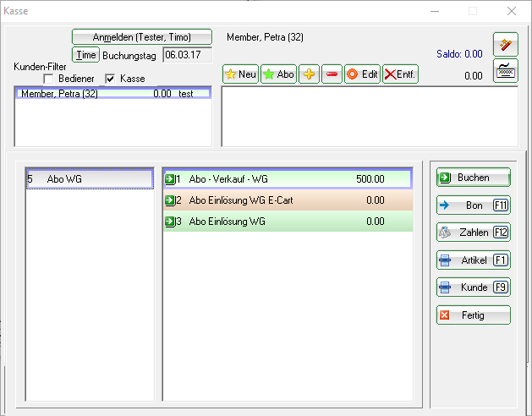Print receipt with Bon F11 button
Image resolution: width=532 pixels, height=416 pixels.
474,205
